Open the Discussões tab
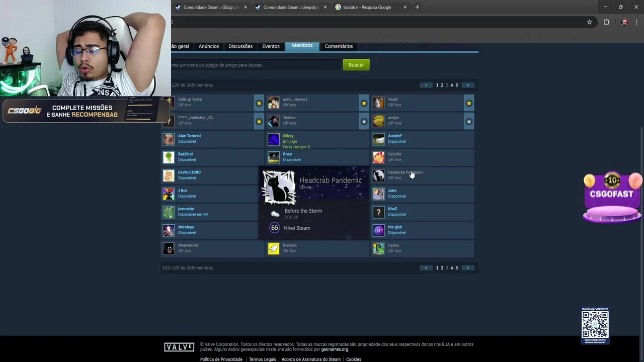 pos(240,46)
